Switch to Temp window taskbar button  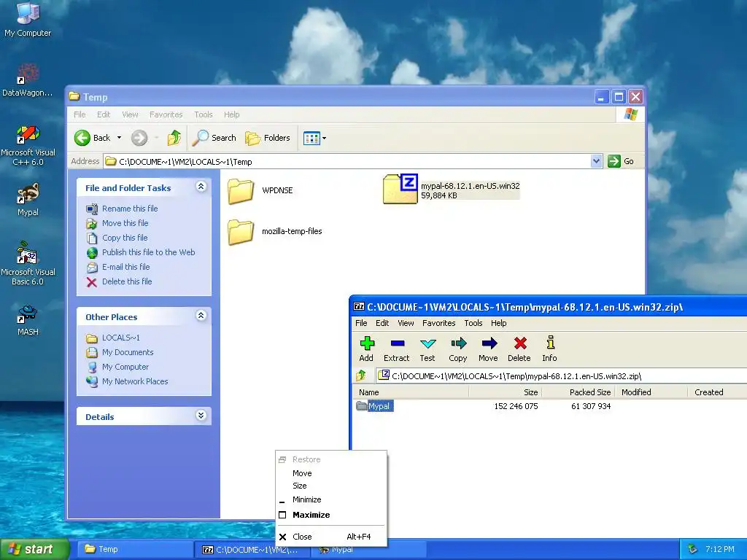click(134, 549)
